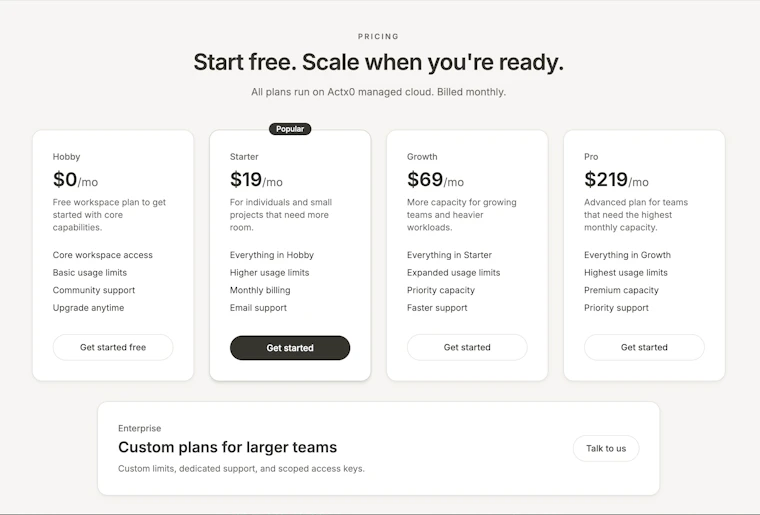The width and height of the screenshot is (760, 515).
Task: Click the $219/mo price
Action: (616, 180)
